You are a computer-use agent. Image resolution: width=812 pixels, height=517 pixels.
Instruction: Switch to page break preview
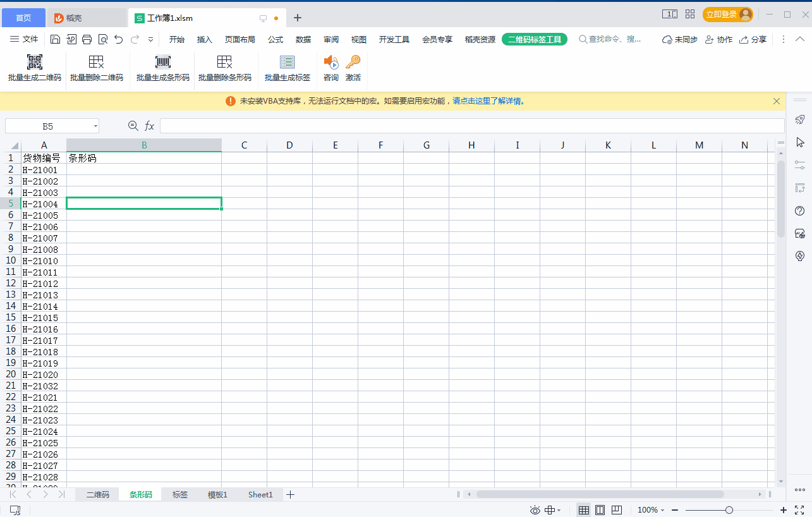tap(617, 510)
